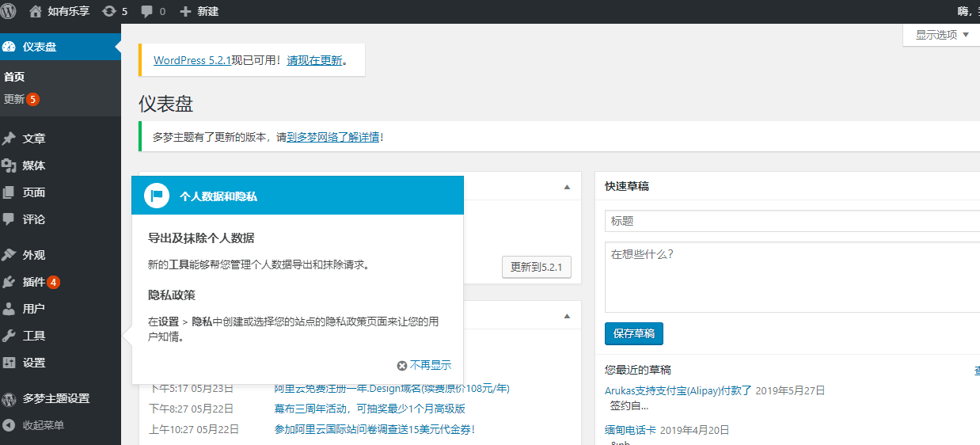Click the 新建 plus icon
This screenshot has width=980, height=445.
click(x=185, y=11)
